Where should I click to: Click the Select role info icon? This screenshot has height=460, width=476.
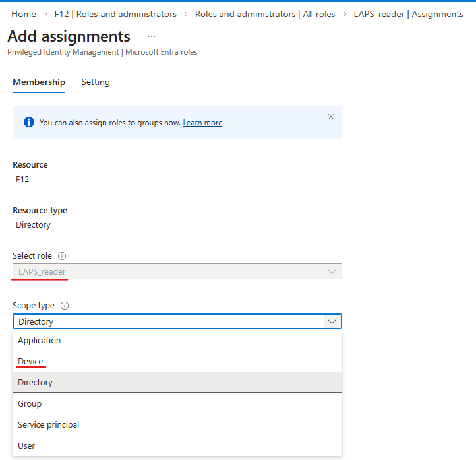(62, 256)
